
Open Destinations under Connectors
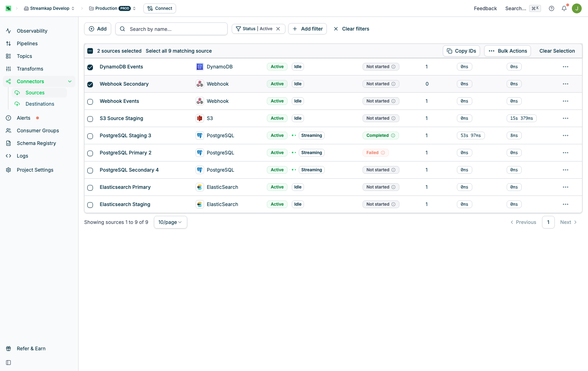[40, 104]
